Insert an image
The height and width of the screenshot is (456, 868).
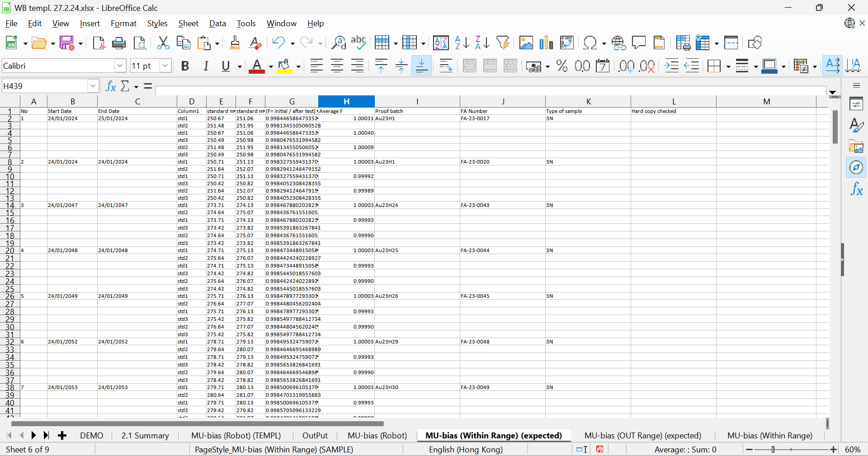(526, 43)
